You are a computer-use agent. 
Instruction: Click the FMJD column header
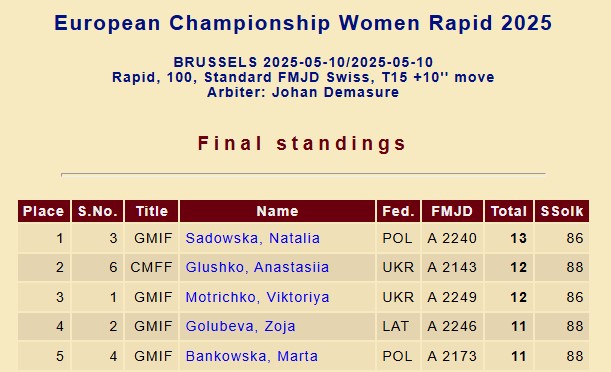452,211
